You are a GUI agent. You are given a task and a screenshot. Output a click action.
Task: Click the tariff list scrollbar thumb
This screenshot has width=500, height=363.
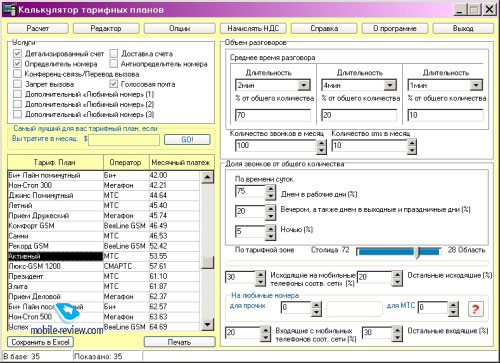(208, 262)
